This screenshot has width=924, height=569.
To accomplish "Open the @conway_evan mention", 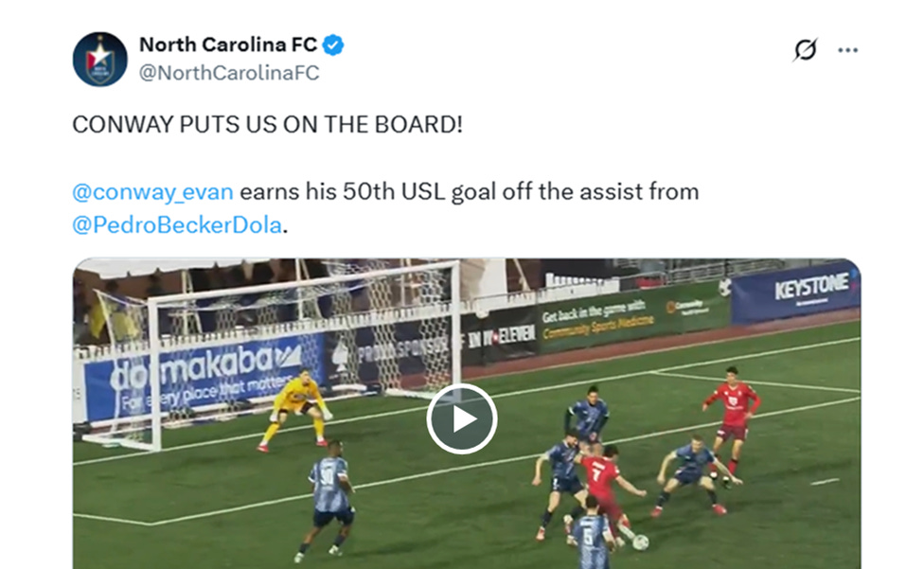I will click(x=152, y=192).
